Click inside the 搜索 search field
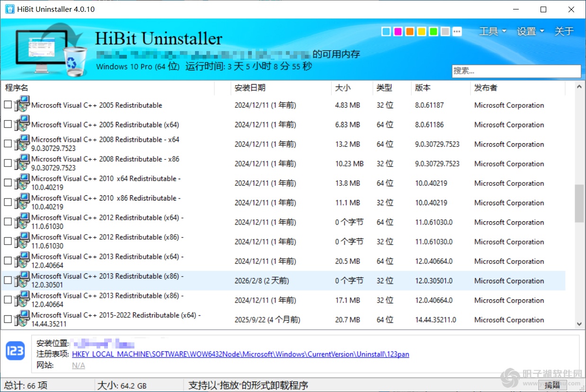The image size is (586, 392). (x=516, y=71)
